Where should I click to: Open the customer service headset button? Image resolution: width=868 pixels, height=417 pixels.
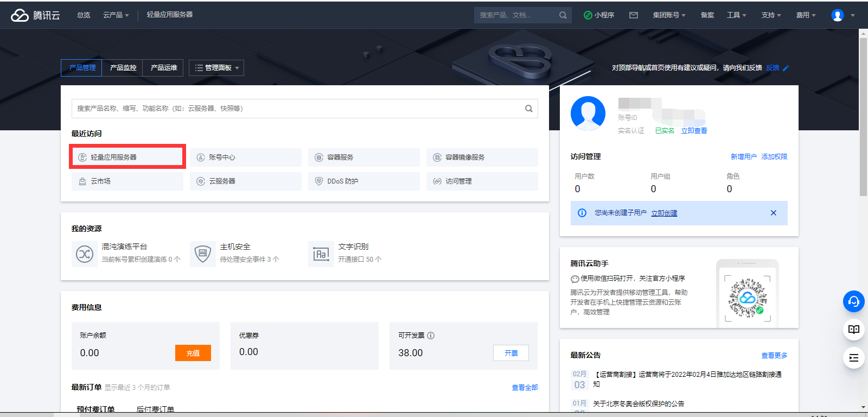(x=854, y=301)
